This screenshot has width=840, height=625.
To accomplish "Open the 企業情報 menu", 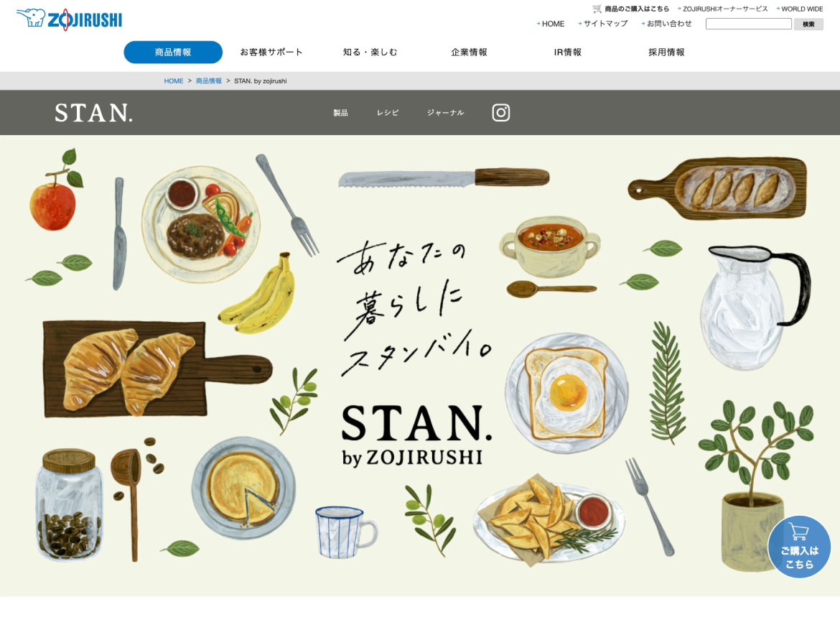I will [469, 52].
